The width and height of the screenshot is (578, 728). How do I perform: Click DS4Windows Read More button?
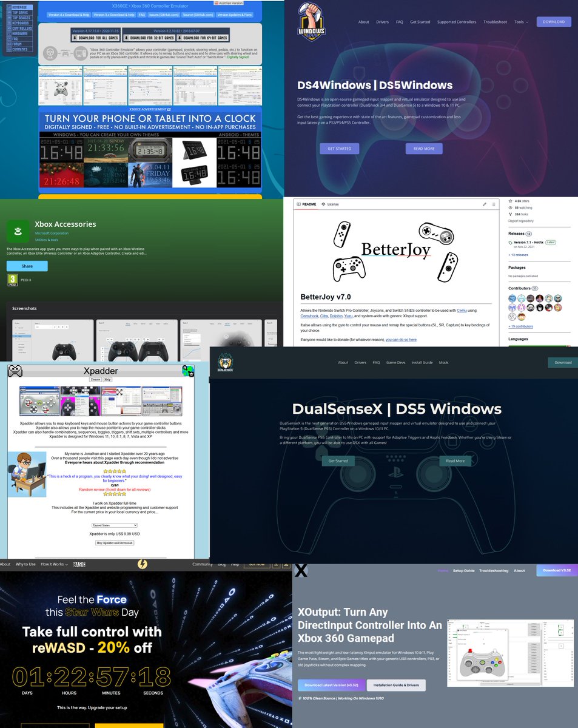pyautogui.click(x=424, y=149)
